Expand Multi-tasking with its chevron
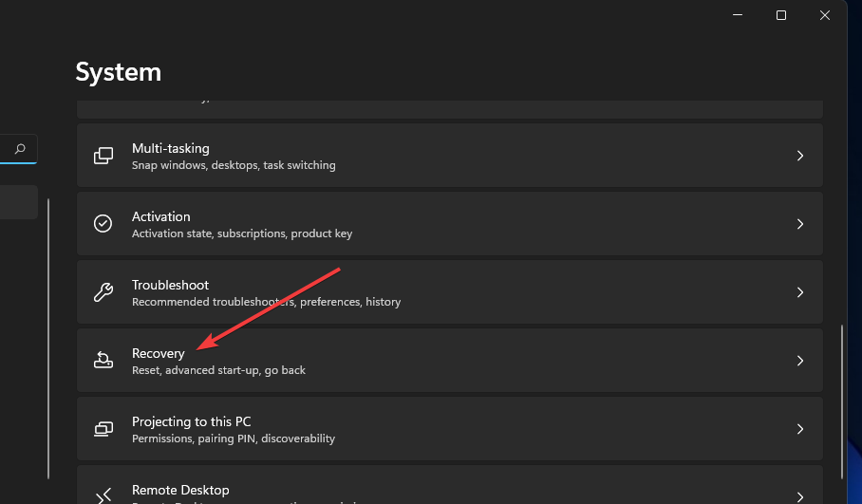The width and height of the screenshot is (862, 504). [800, 156]
